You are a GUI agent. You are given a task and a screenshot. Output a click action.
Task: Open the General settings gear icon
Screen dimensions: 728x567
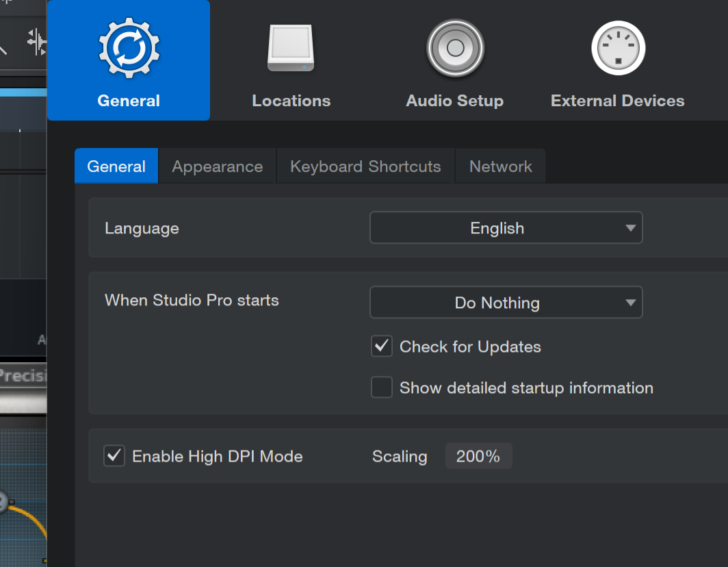129,47
